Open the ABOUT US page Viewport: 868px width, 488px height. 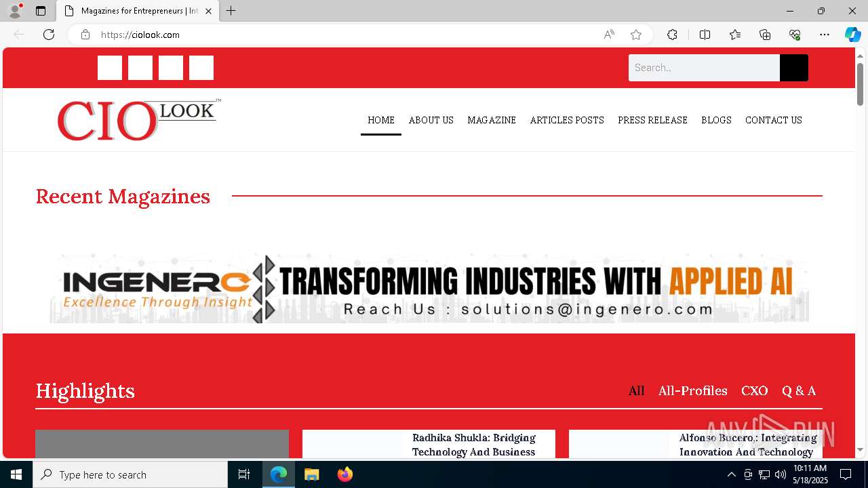[431, 120]
